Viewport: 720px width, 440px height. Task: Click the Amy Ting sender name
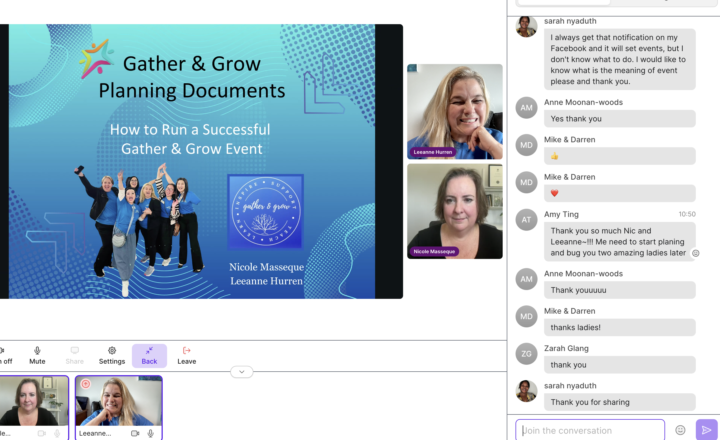pos(561,214)
